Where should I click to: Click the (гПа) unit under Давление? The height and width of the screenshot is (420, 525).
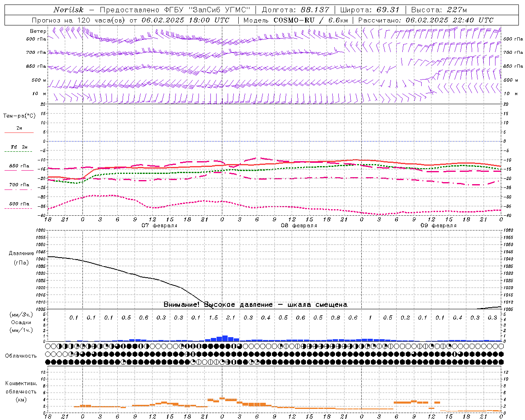click(21, 263)
